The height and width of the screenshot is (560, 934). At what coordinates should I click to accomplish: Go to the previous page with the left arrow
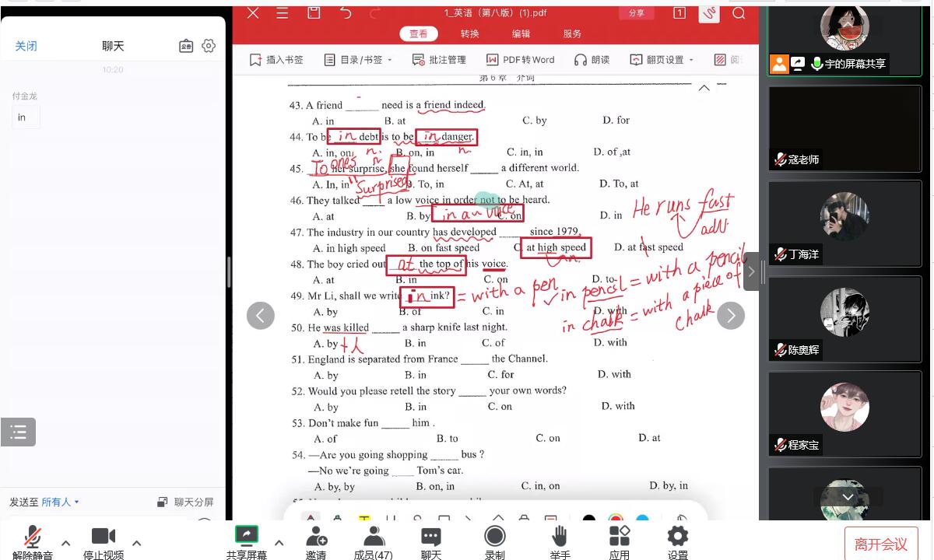click(261, 316)
